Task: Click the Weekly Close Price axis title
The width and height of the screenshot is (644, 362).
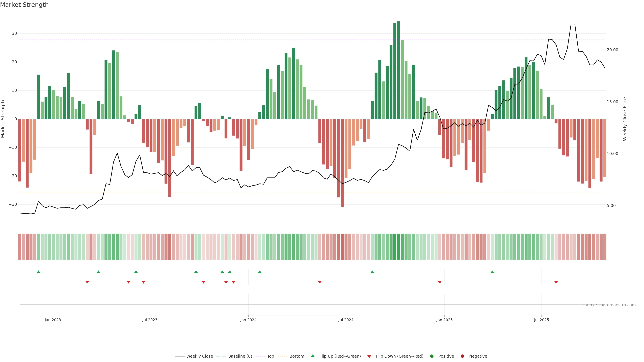Action: click(625, 119)
